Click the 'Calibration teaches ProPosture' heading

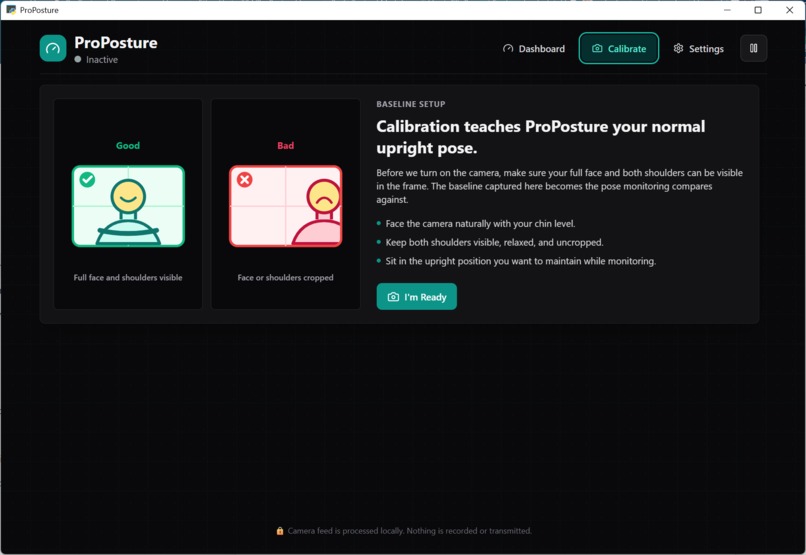click(541, 137)
